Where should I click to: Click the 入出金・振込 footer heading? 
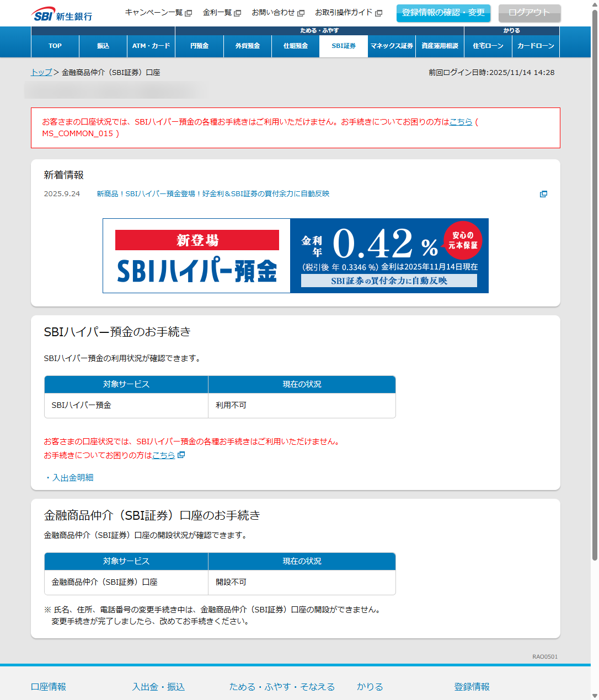(158, 687)
